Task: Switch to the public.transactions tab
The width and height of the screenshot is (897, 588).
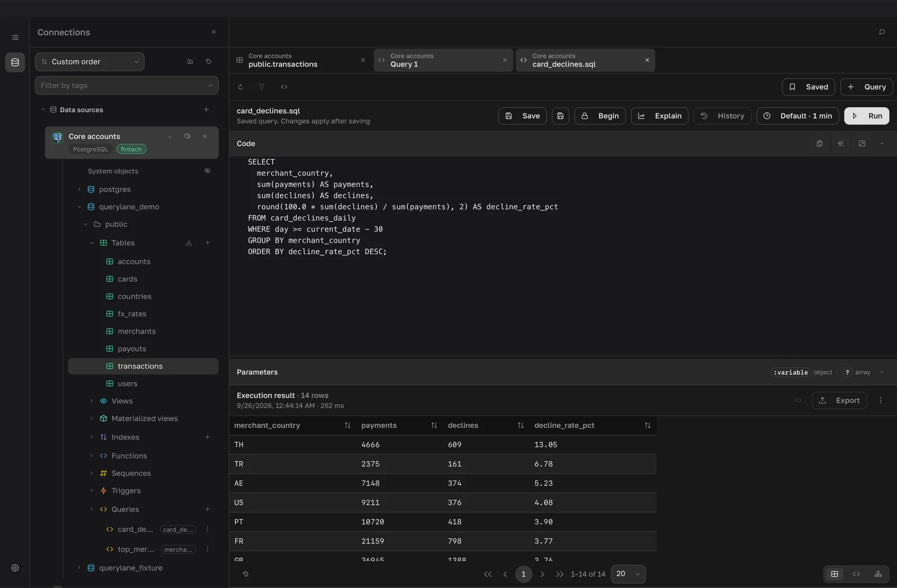Action: click(x=301, y=60)
